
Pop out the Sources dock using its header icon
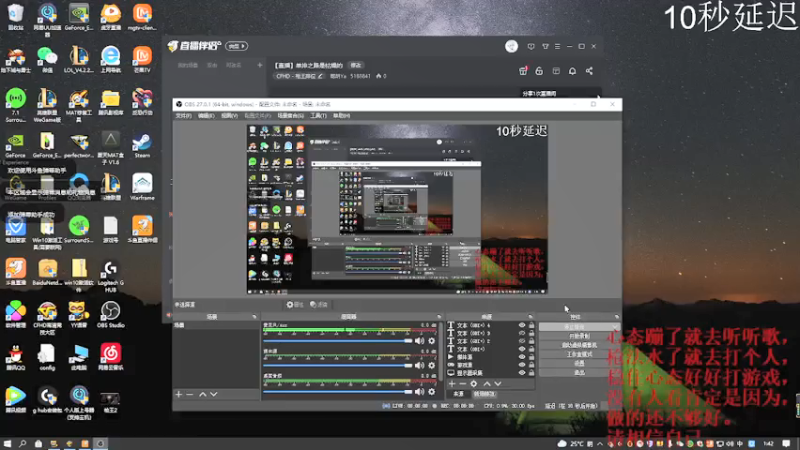[x=530, y=317]
